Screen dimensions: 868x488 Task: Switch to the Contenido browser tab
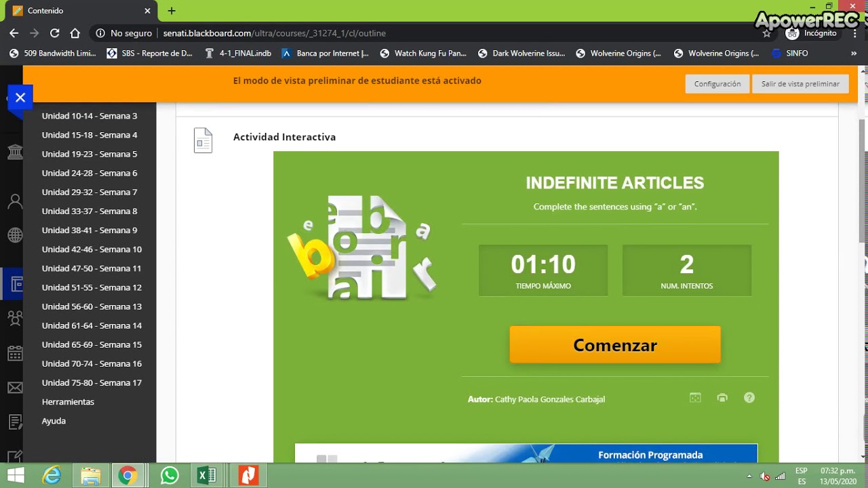[x=81, y=11]
